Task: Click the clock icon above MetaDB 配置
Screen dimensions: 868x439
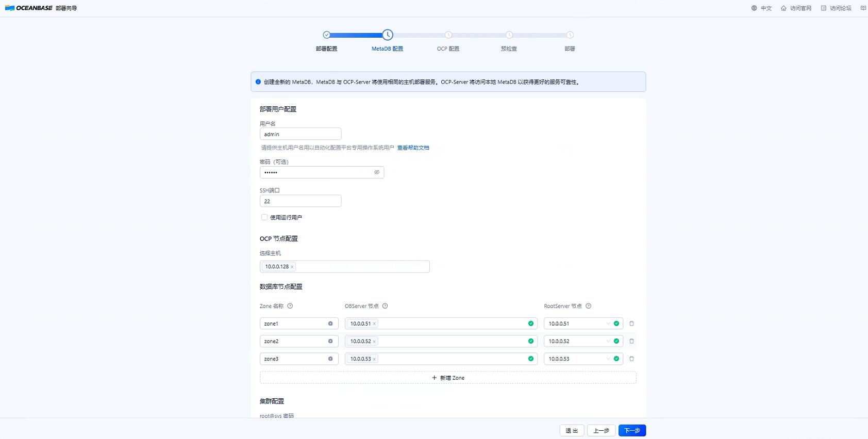Action: tap(388, 35)
